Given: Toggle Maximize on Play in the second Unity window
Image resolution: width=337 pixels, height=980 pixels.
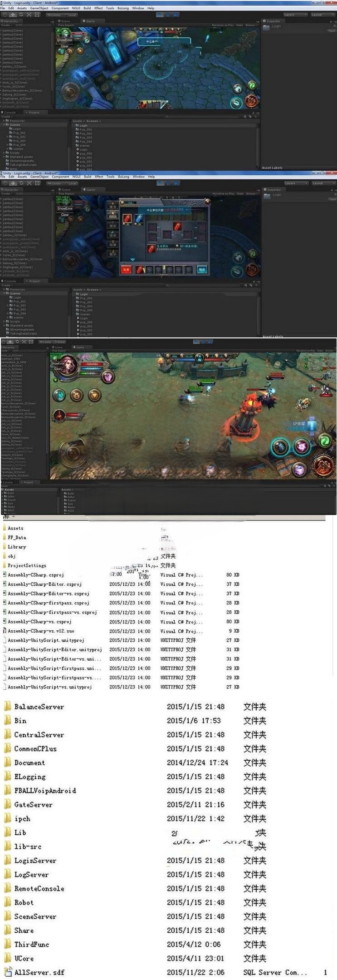Looking at the screenshot, I should (223, 193).
